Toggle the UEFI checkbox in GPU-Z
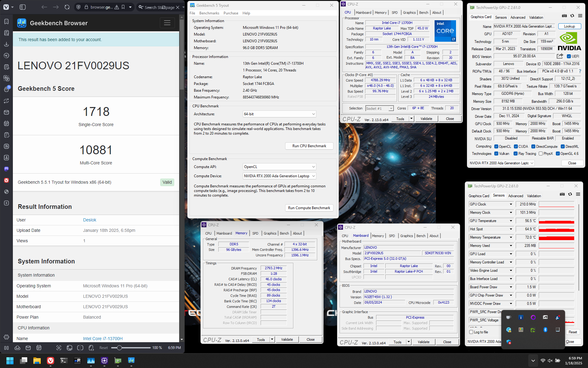 tap(569, 56)
